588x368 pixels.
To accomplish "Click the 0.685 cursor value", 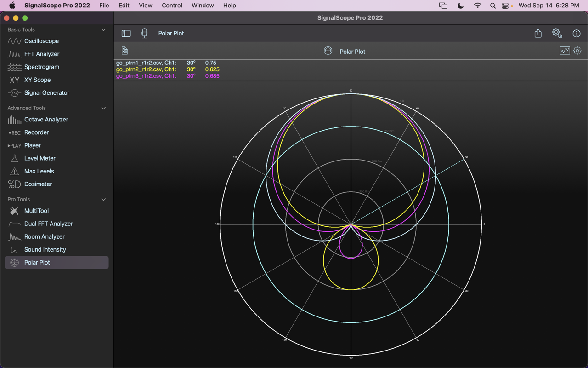I will click(x=212, y=76).
